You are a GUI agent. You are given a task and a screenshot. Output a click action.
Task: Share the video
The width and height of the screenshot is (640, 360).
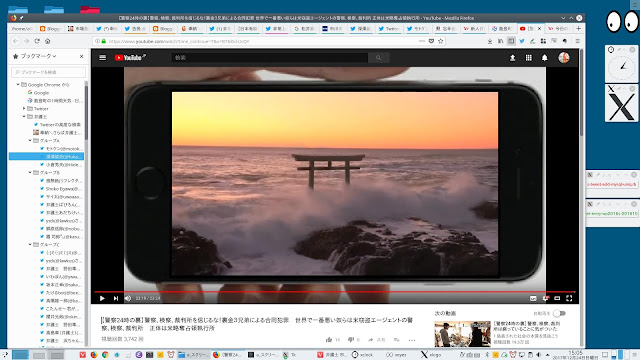click(x=376, y=339)
